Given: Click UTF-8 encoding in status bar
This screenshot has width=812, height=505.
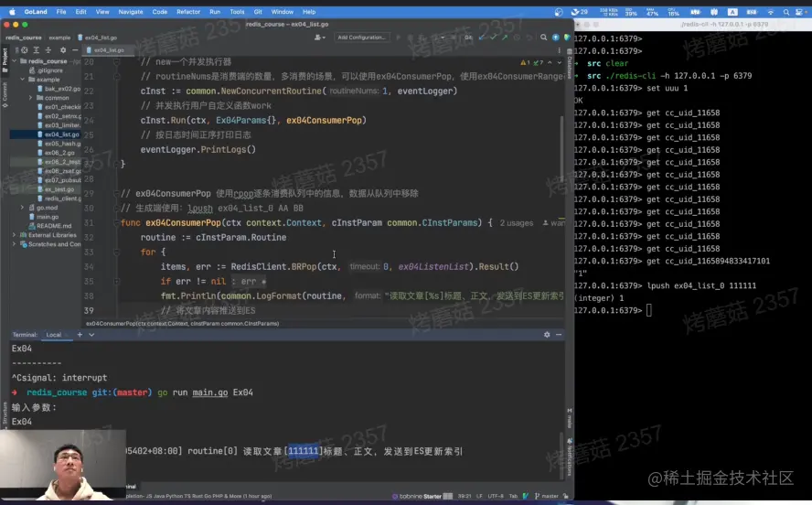Looking at the screenshot, I should [x=495, y=496].
